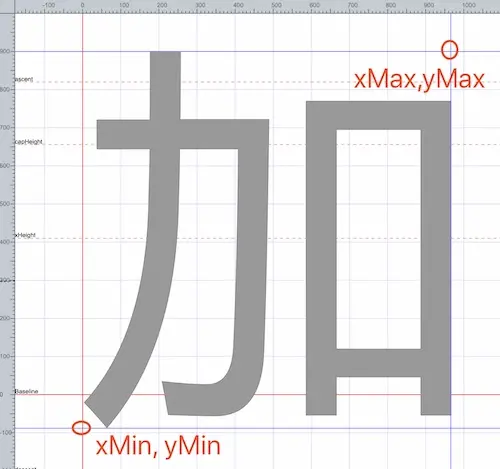Click the ascent guideline label
500x469 pixels.
pos(24,79)
